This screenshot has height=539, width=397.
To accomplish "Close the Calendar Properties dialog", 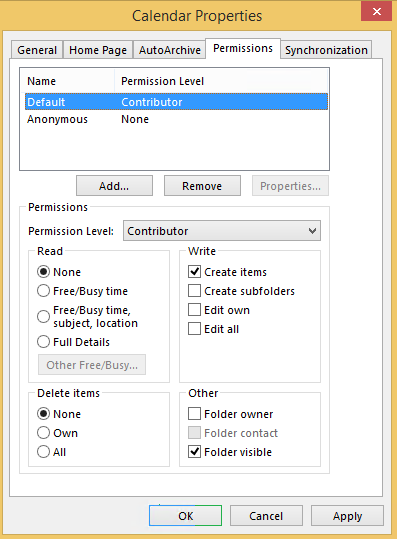I will [376, 11].
